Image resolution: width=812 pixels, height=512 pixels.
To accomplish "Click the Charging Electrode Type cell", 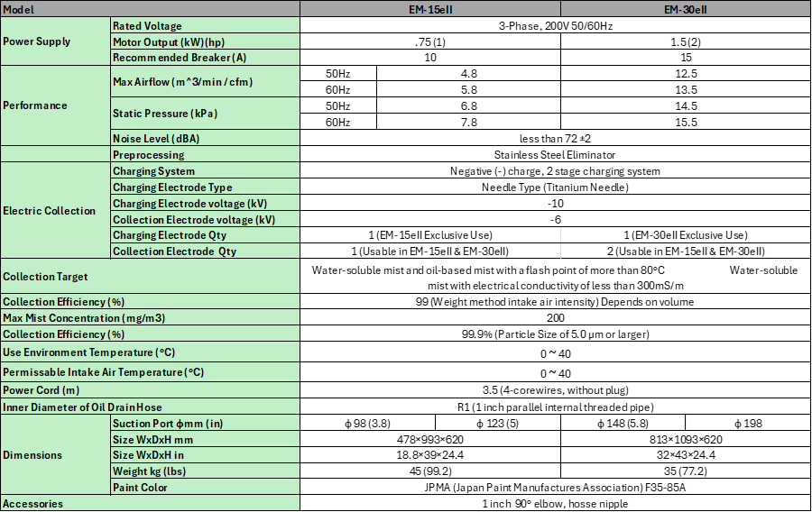I will 205,187.
